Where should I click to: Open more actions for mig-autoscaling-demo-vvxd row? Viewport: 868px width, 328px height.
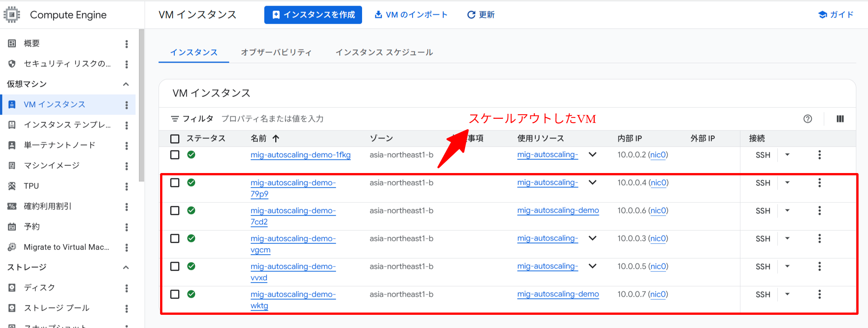point(820,267)
